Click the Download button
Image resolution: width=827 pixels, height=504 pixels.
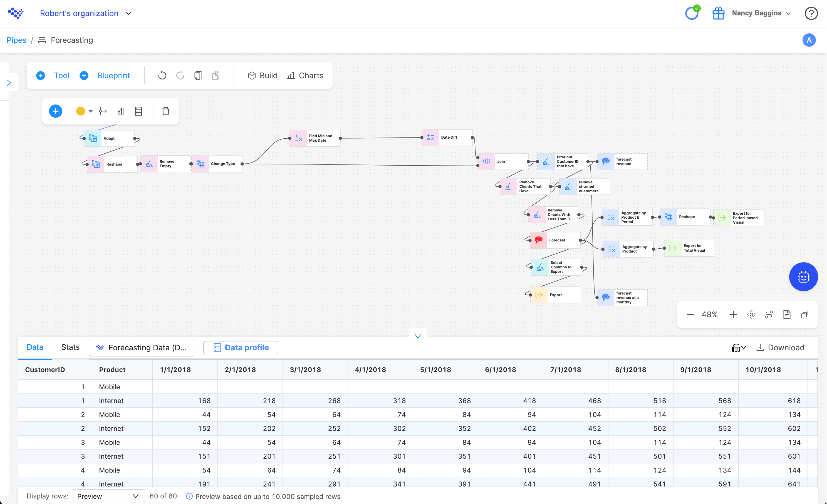coord(780,348)
